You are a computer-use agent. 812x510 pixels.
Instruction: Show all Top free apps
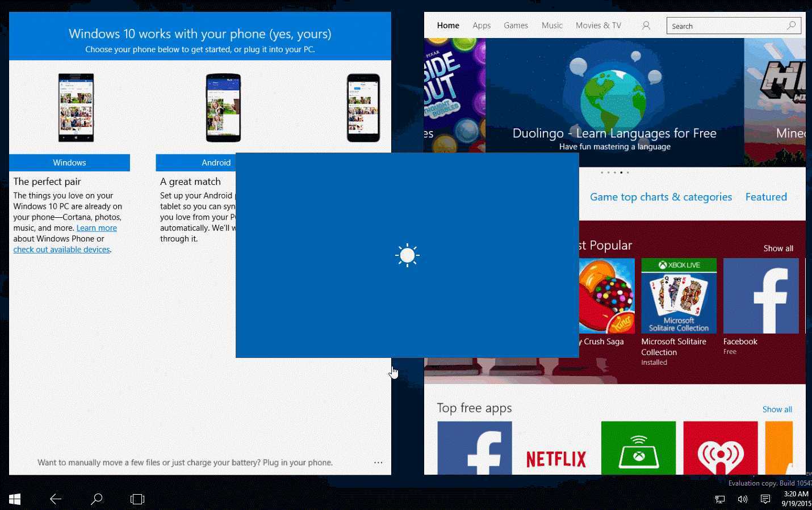pos(777,409)
